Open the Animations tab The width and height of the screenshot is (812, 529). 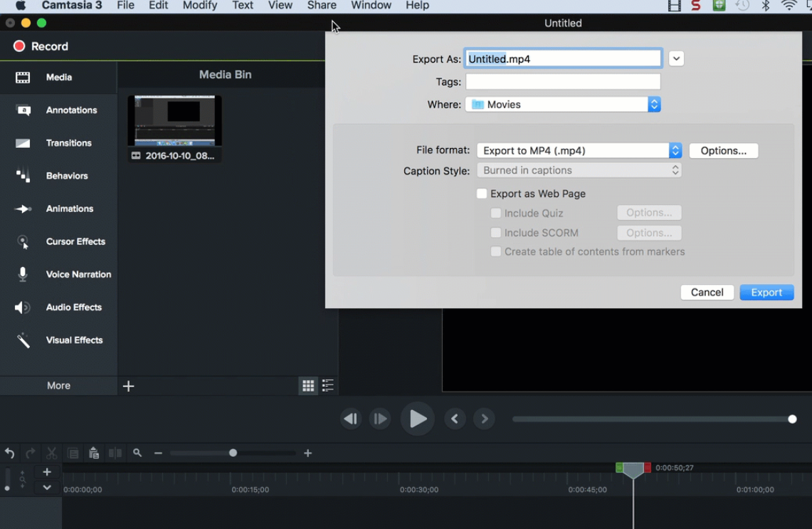[58, 209]
